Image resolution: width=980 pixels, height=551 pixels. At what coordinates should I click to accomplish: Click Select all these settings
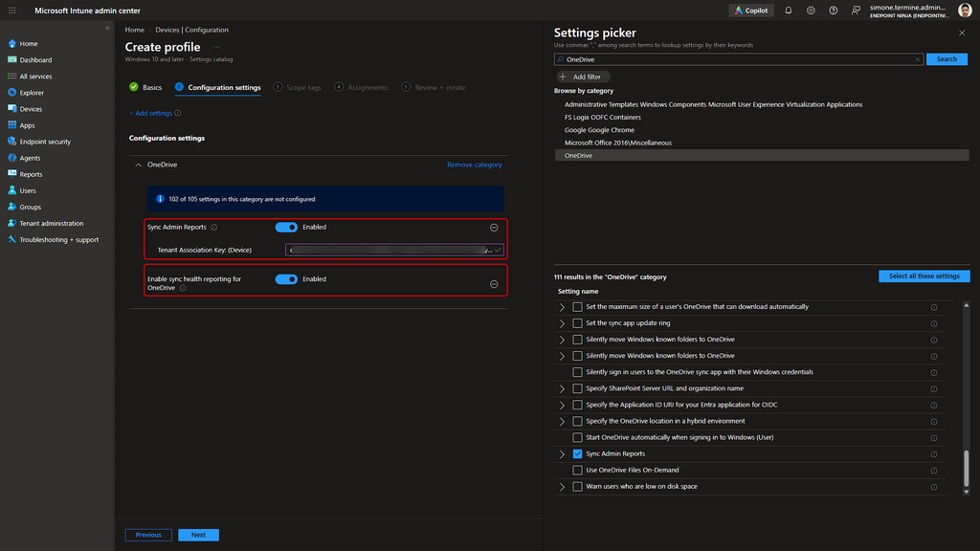(x=924, y=276)
